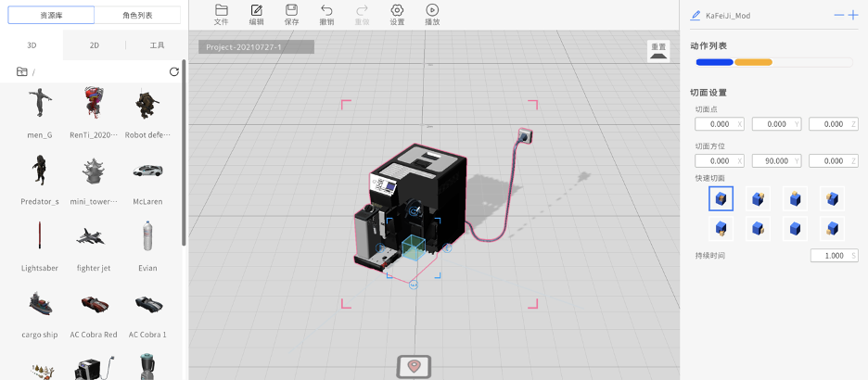This screenshot has width=868, height=380.
Task: Select the Robot defender model thumbnail
Action: tap(147, 103)
